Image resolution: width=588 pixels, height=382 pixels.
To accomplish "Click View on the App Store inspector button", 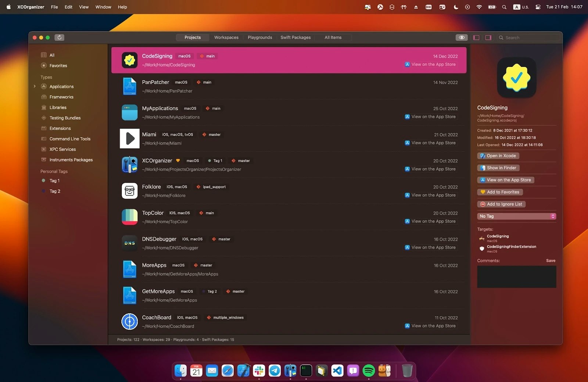I will click(x=505, y=180).
